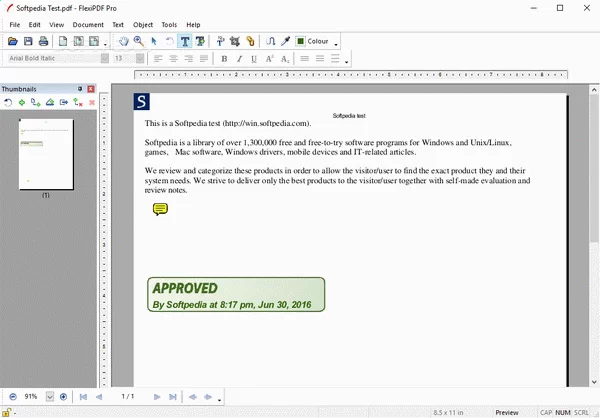This screenshot has width=600, height=418.
Task: Click the zoom in plus button
Action: 63,397
